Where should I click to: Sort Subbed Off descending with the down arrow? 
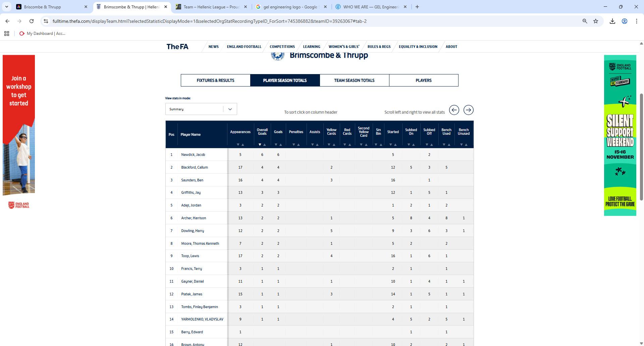[x=427, y=145]
